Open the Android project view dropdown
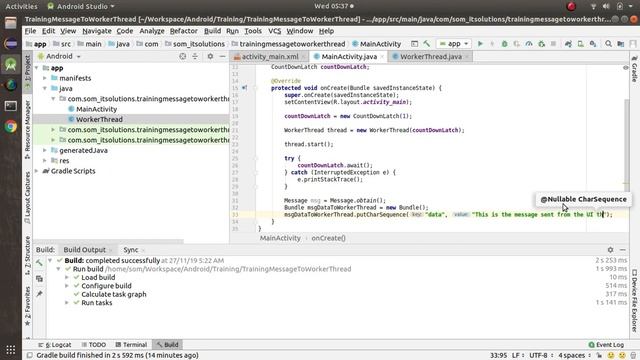 point(59,56)
